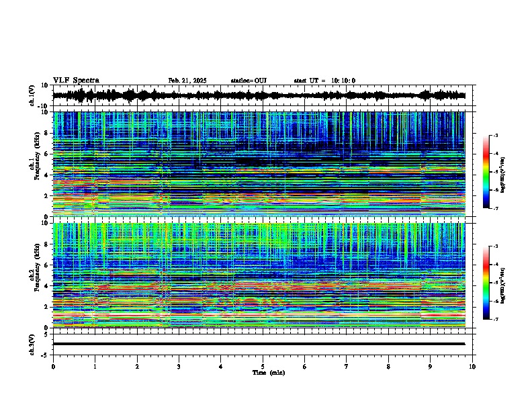Viewport: 532px width, 411px height.
Task: Click the ch.1 waveform trace panel
Action: (263, 95)
